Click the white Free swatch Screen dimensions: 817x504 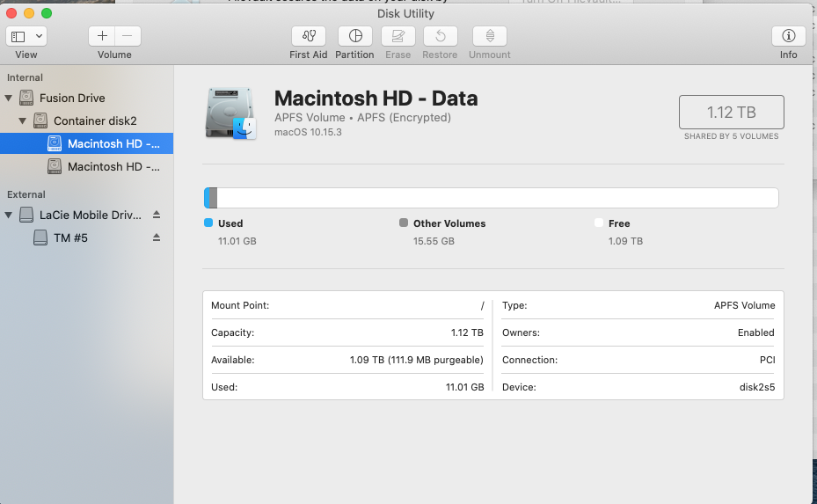click(599, 223)
